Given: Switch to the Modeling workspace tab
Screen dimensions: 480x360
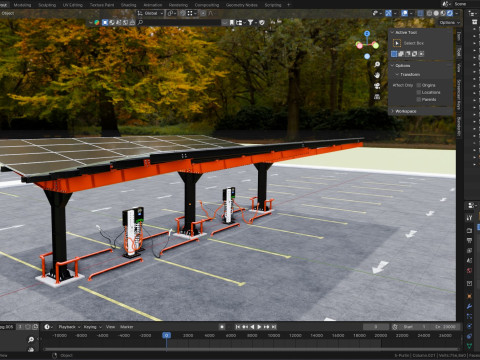Looking at the screenshot, I should [22, 5].
